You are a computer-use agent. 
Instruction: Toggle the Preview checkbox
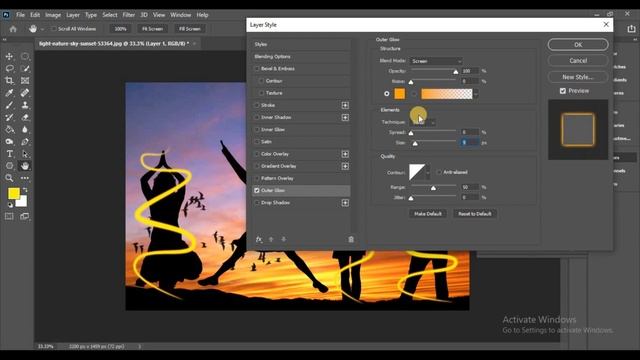[563, 91]
